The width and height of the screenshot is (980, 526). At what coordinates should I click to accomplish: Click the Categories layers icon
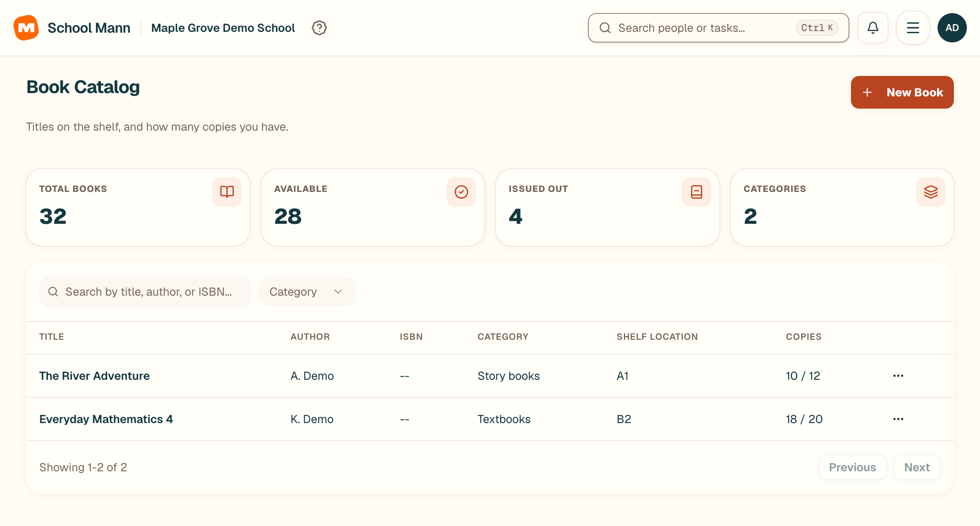(931, 192)
